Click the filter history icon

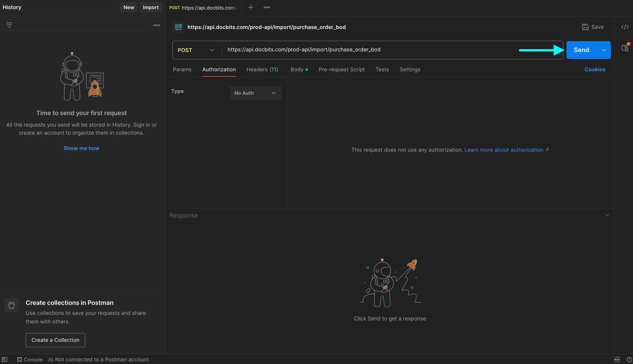[9, 25]
